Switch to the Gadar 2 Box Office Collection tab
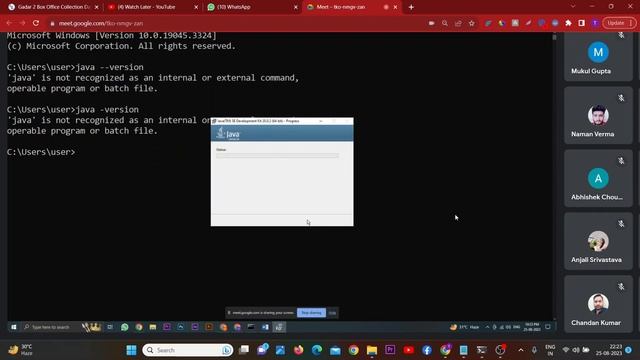The width and height of the screenshot is (640, 360). coord(53,7)
